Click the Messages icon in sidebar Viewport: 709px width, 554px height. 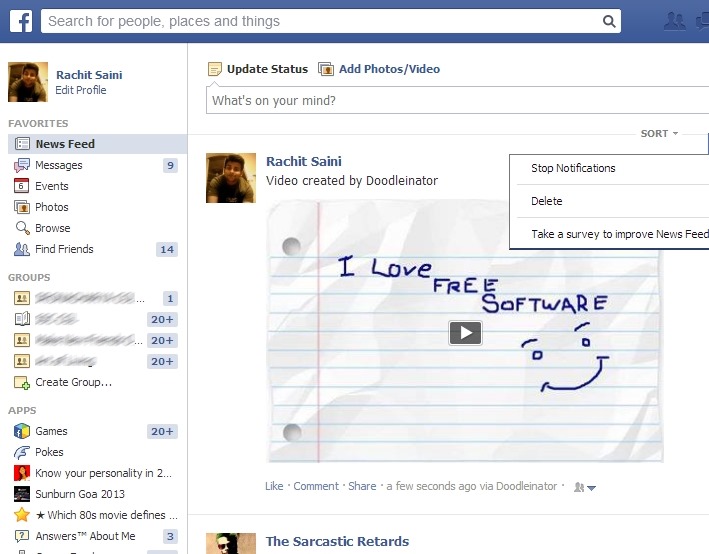click(22, 165)
